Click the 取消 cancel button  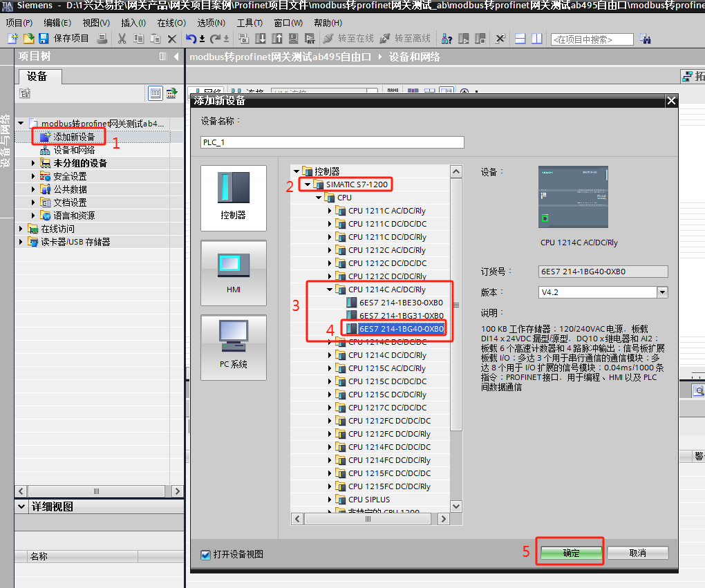(x=637, y=553)
